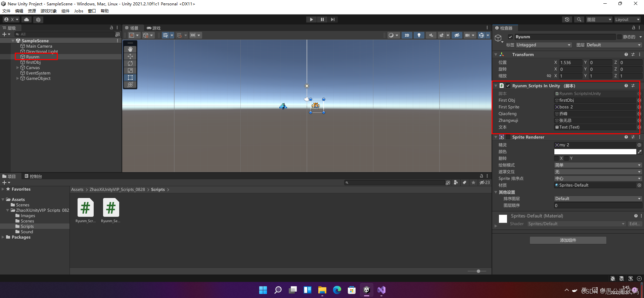This screenshot has width=644, height=298.
Task: Click the 颜色 white color swatch
Action: coord(595,152)
